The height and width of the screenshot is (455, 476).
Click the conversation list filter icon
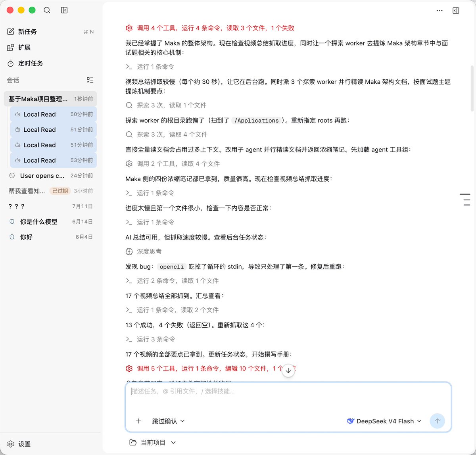(x=90, y=80)
